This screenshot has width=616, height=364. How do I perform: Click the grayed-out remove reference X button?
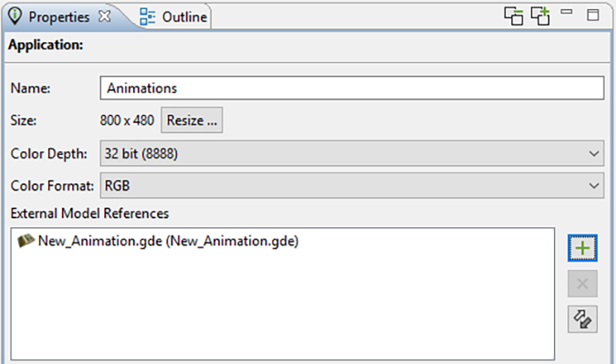(x=582, y=284)
